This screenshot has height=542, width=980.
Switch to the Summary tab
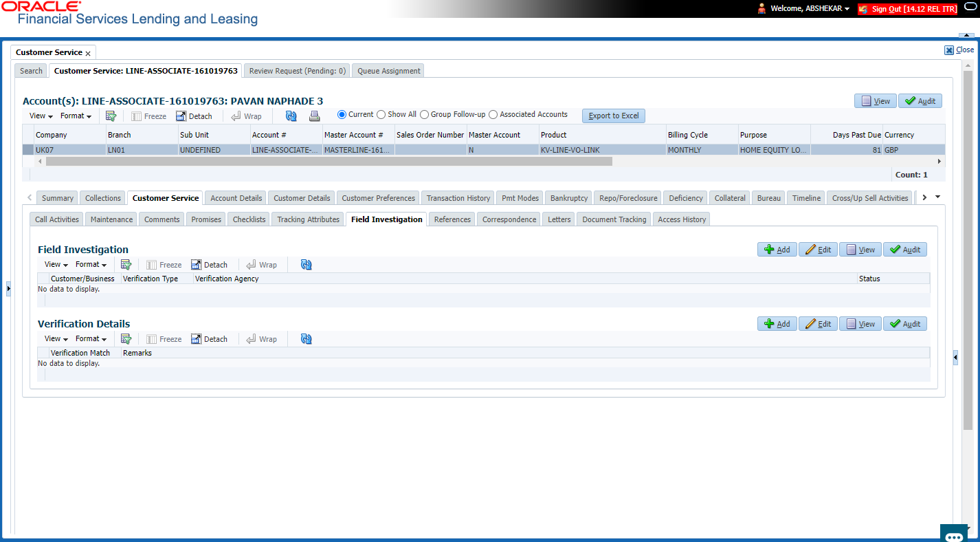coord(58,198)
